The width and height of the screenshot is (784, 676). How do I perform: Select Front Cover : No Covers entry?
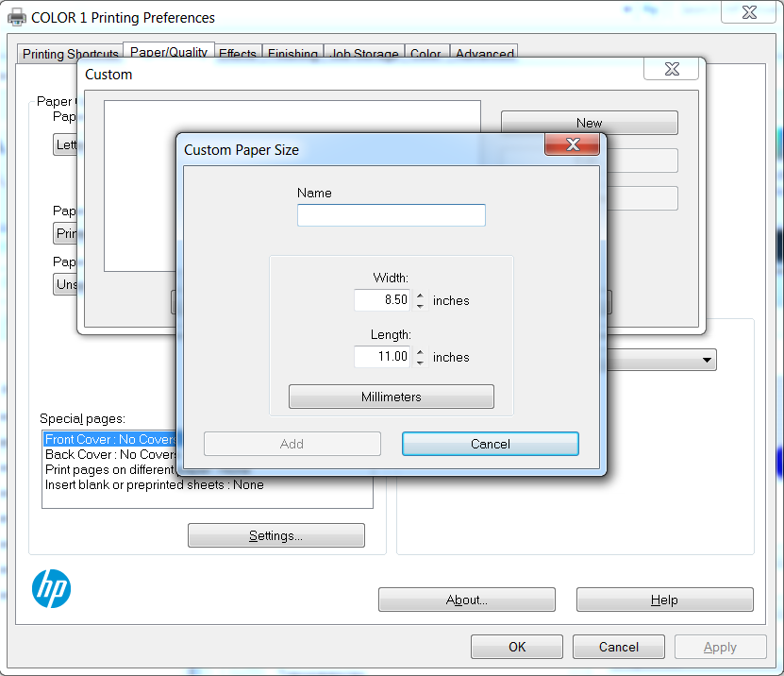coord(110,439)
